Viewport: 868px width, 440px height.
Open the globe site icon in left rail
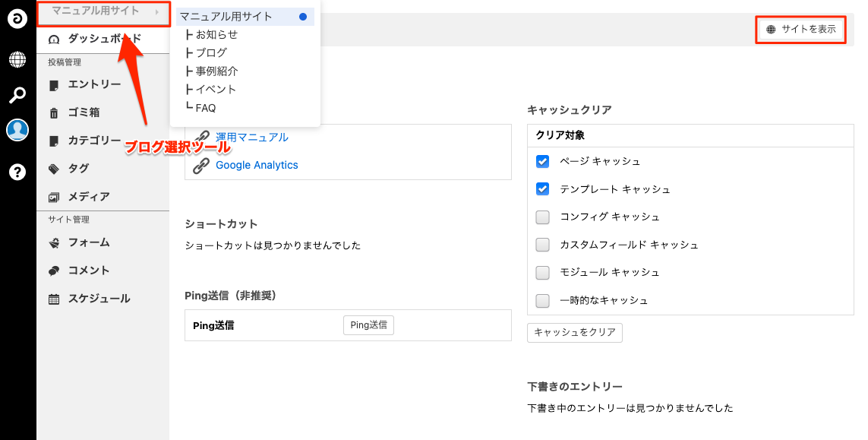click(x=17, y=59)
